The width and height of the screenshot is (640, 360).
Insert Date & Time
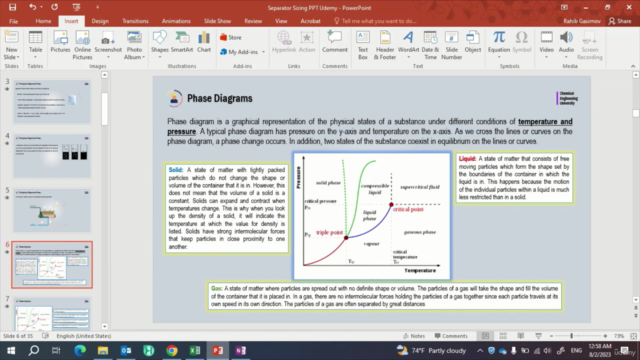click(x=430, y=45)
